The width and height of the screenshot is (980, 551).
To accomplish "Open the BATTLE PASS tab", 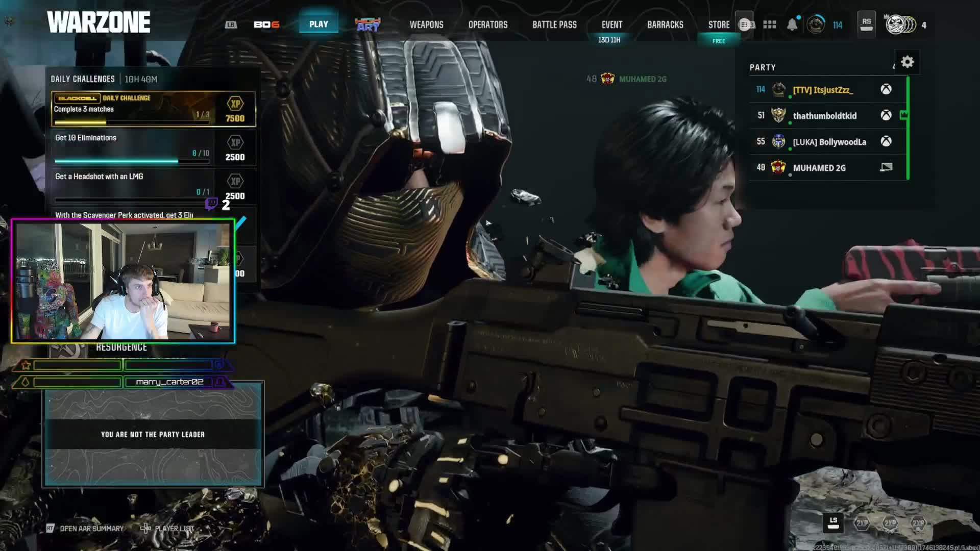I will [x=554, y=24].
